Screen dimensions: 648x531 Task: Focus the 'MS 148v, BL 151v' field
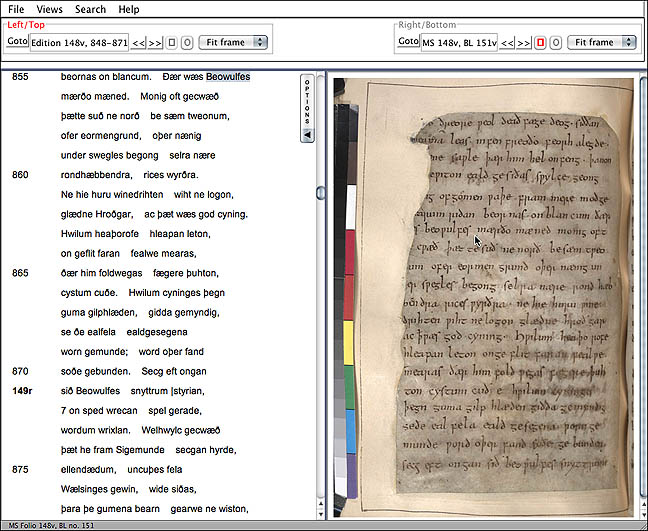pyautogui.click(x=459, y=43)
